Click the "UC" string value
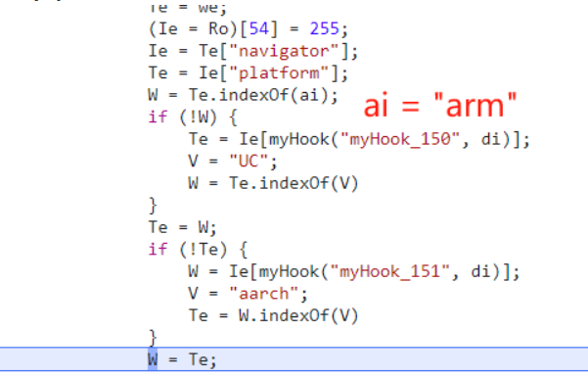 (249, 162)
